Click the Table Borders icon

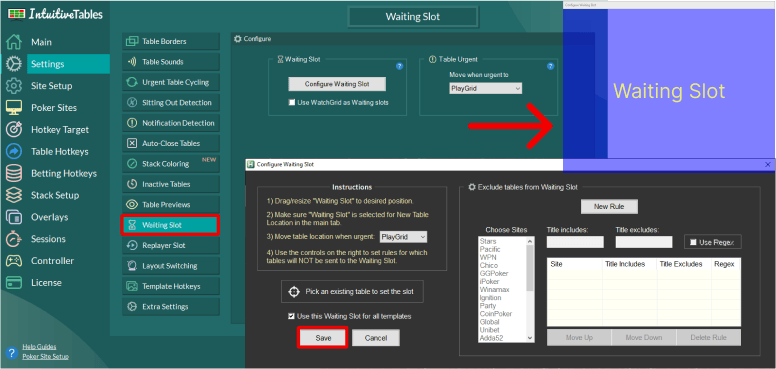(x=132, y=42)
